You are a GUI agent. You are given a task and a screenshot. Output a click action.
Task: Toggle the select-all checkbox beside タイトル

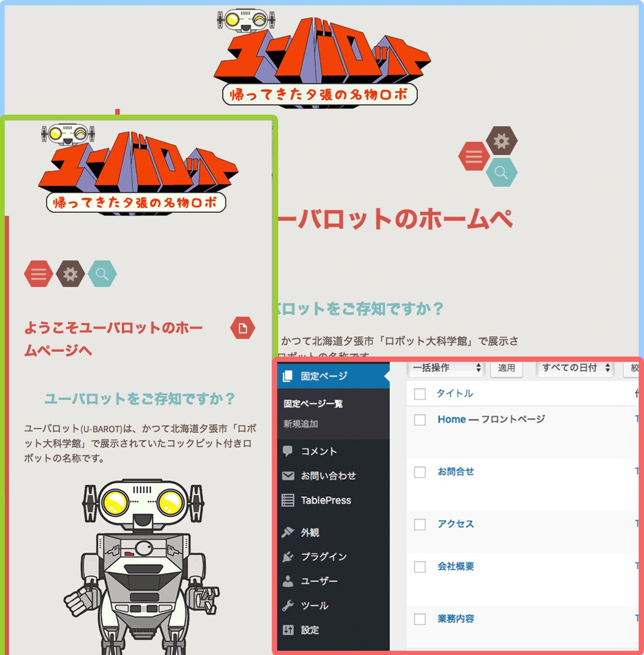tap(420, 394)
